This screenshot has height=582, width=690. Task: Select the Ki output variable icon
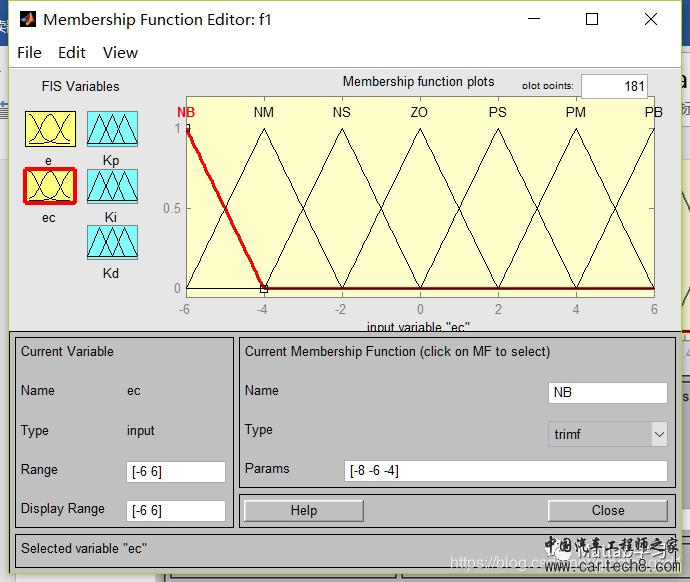[x=112, y=186]
